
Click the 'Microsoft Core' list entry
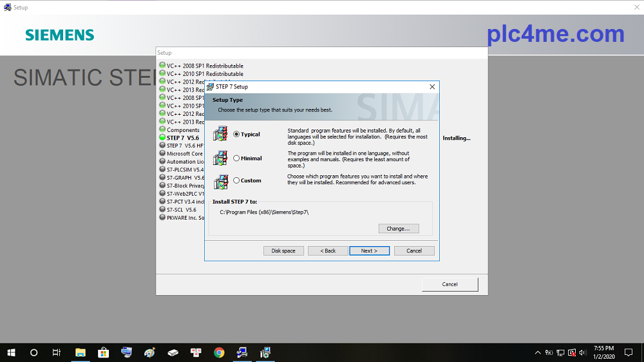pos(185,154)
